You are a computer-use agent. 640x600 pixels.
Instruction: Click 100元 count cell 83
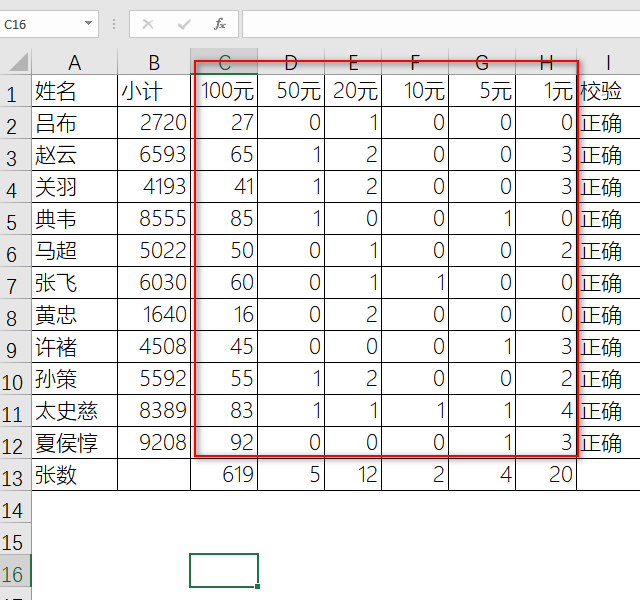[x=224, y=411]
